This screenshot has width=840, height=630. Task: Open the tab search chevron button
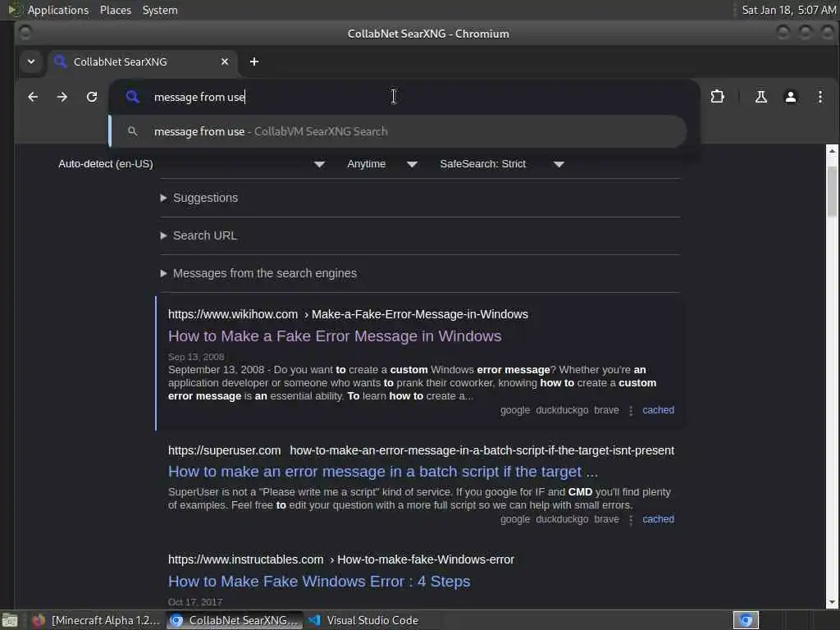coord(31,62)
